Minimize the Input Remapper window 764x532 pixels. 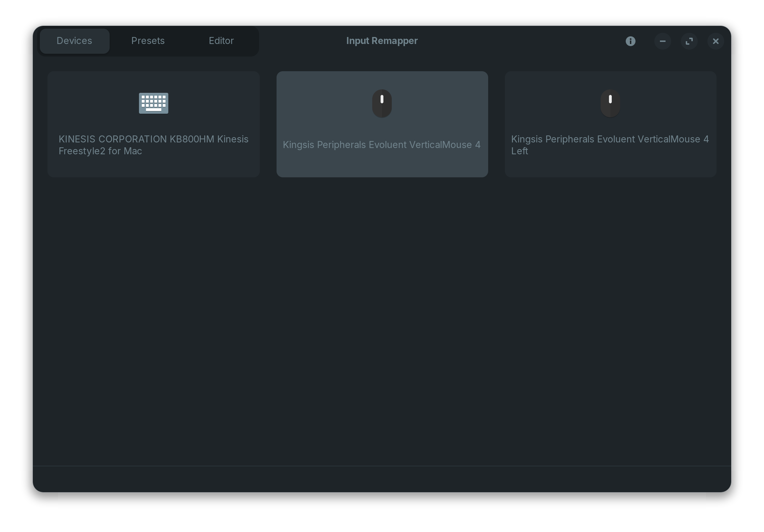coord(662,41)
